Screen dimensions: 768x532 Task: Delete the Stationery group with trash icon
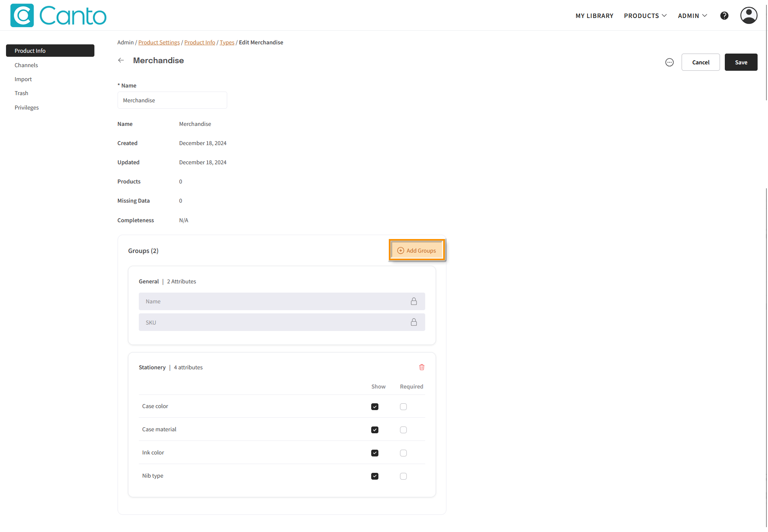tap(422, 367)
